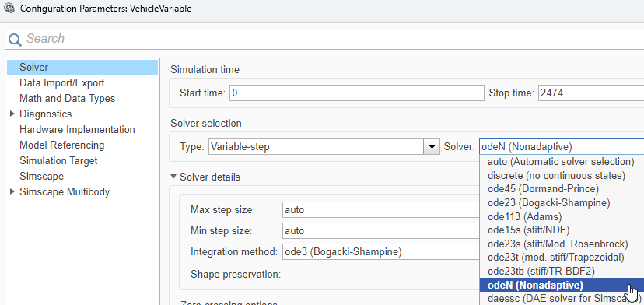
Task: Open the Hardware Implementation pane
Action: coord(77,129)
